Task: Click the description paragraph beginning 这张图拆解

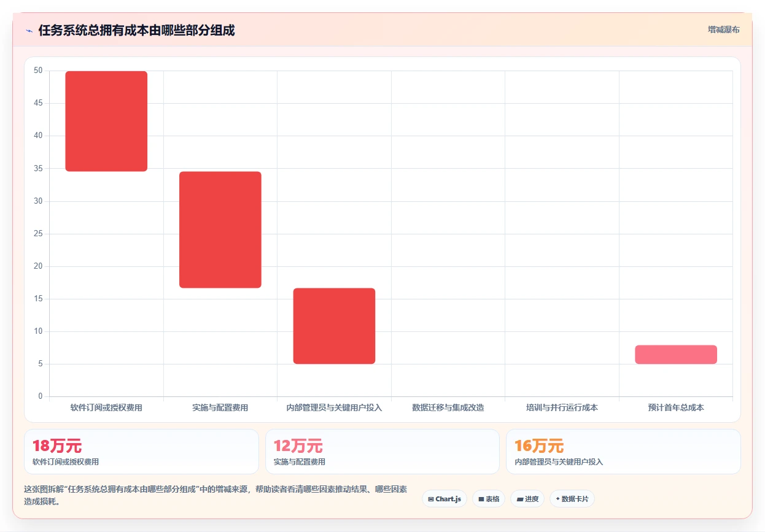Action: pos(216,495)
